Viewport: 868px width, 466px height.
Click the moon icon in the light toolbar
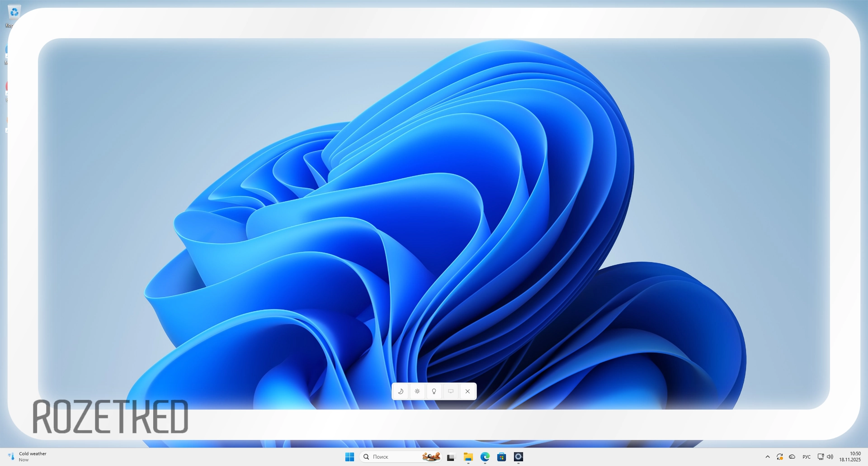pyautogui.click(x=401, y=391)
